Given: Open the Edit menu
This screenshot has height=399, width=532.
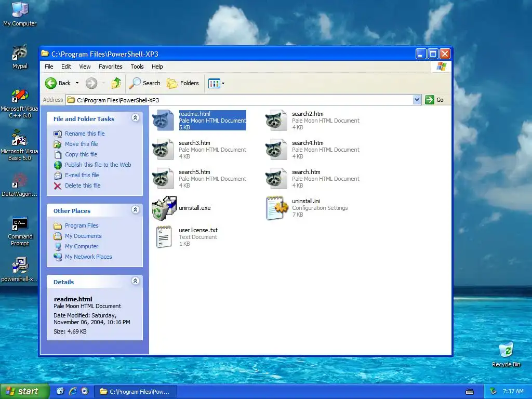Looking at the screenshot, I should click(x=66, y=66).
